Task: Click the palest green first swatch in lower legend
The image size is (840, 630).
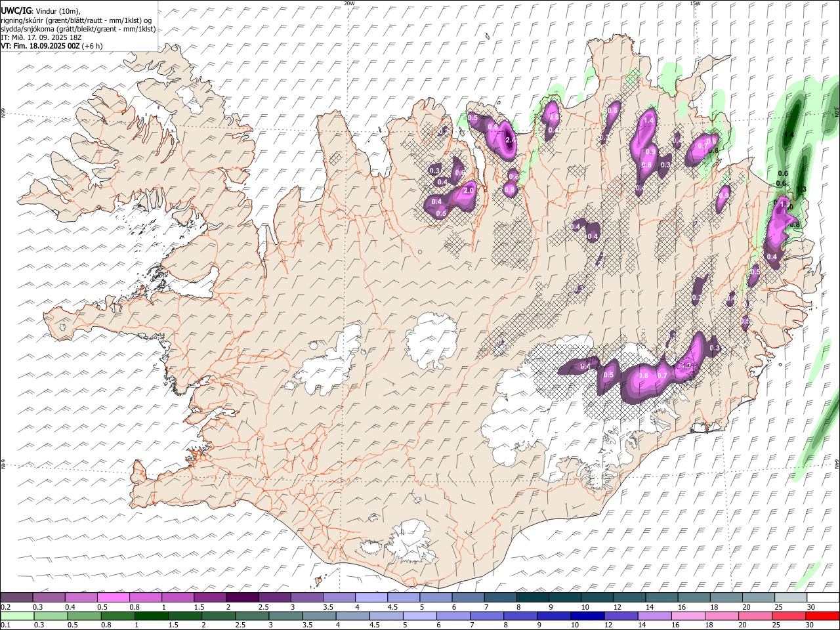Action: 17,616
